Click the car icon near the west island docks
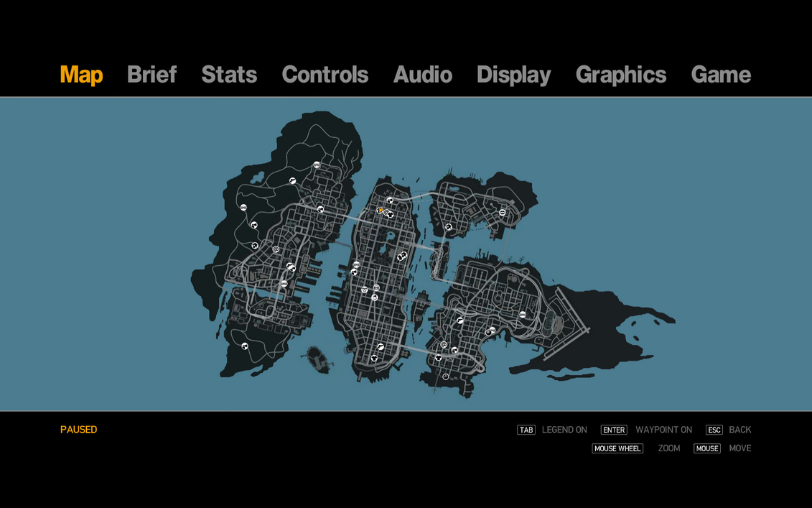 (284, 284)
